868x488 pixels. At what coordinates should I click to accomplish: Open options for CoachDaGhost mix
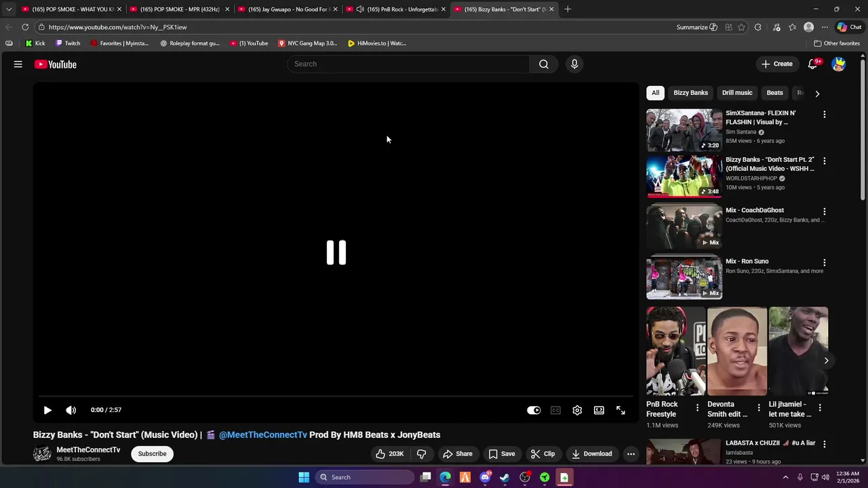click(x=825, y=211)
